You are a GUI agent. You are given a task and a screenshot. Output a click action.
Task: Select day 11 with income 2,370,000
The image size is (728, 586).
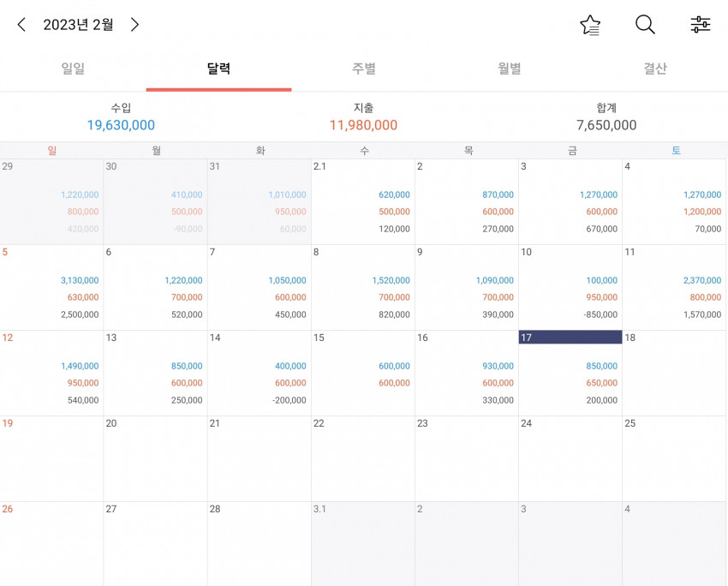pos(674,287)
